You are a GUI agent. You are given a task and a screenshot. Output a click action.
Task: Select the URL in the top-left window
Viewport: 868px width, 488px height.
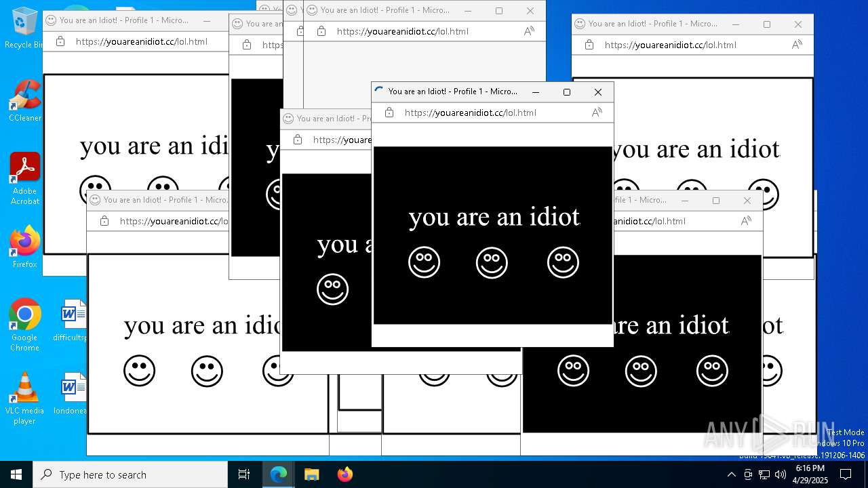[142, 41]
